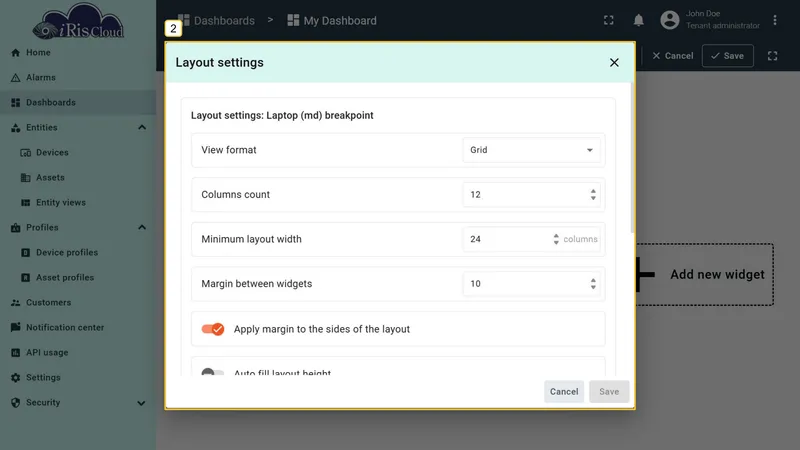Open the three-dot menu beside John Doe
This screenshot has height=450, width=800.
[x=774, y=20]
